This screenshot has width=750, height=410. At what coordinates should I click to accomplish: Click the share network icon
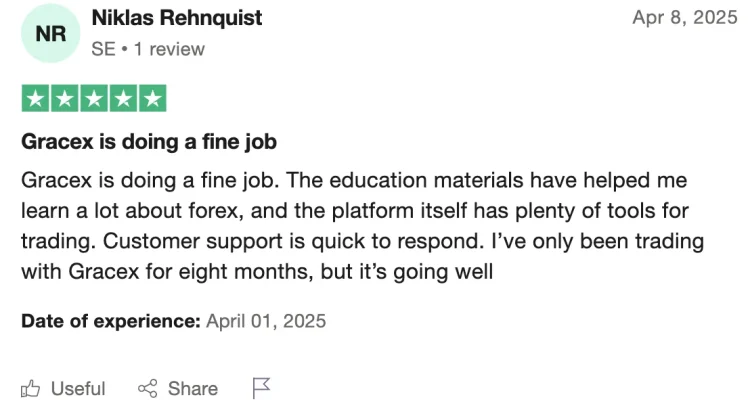147,388
